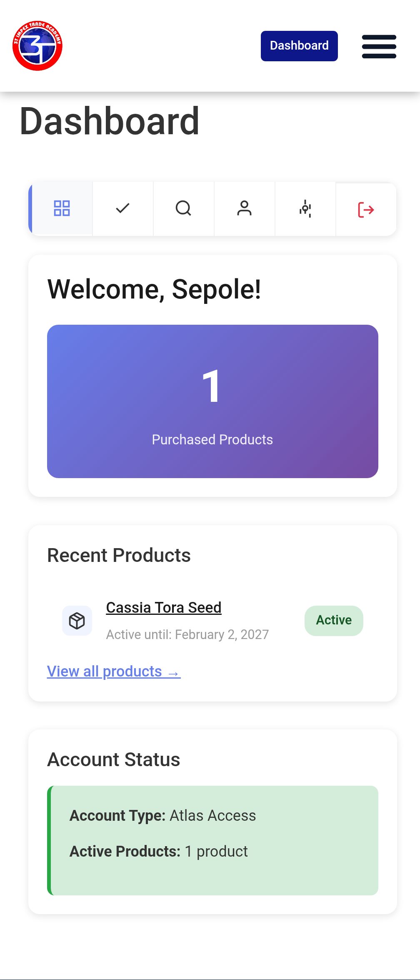Click the number 1 purchased count
This screenshot has height=980, width=420.
211,386
